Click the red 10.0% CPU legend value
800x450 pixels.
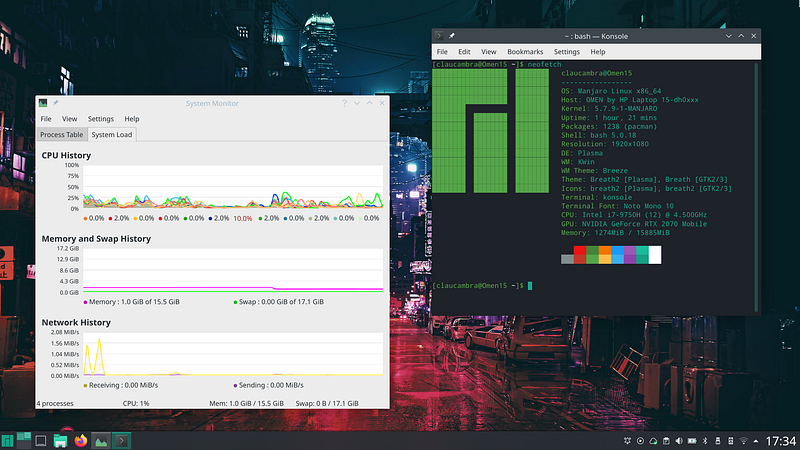(x=243, y=218)
